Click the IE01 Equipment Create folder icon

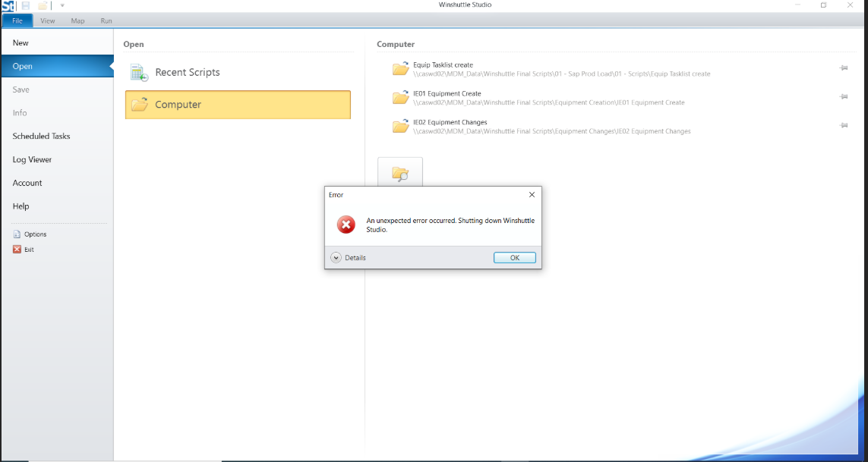401,97
